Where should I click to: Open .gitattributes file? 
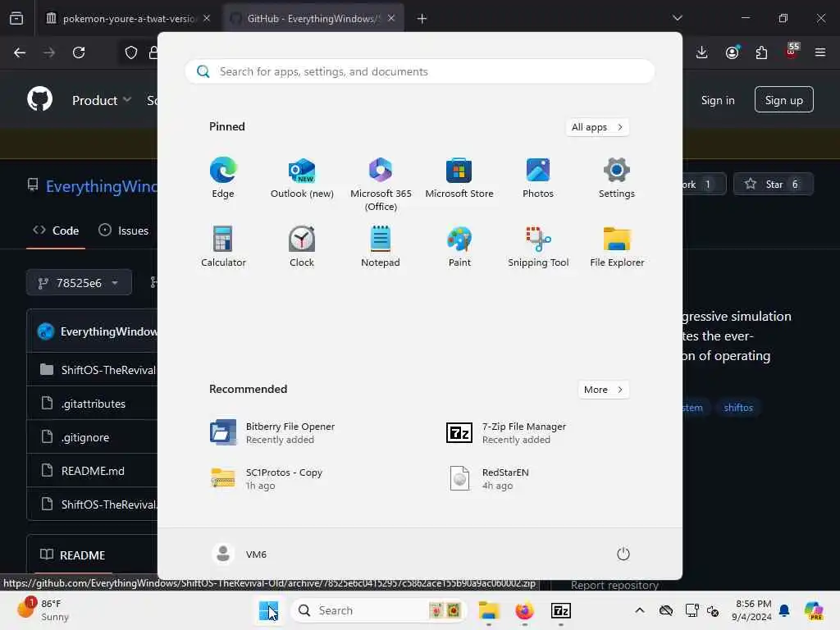(x=94, y=404)
